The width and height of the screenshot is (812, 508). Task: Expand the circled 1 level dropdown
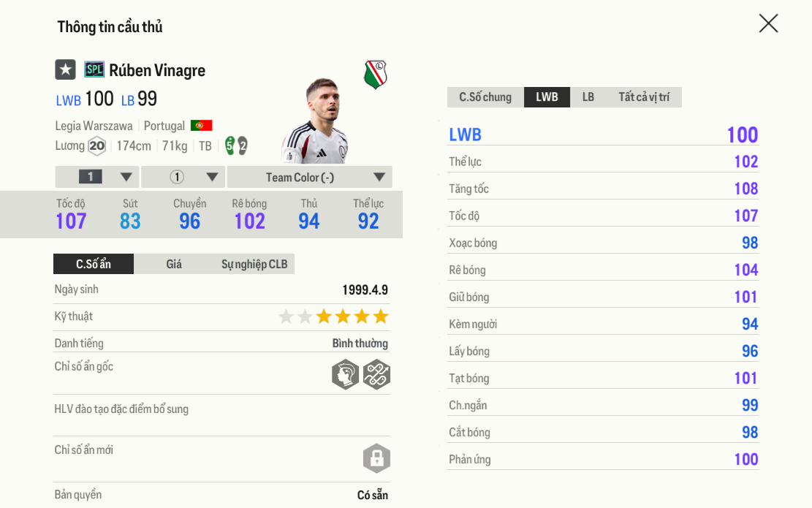(183, 177)
